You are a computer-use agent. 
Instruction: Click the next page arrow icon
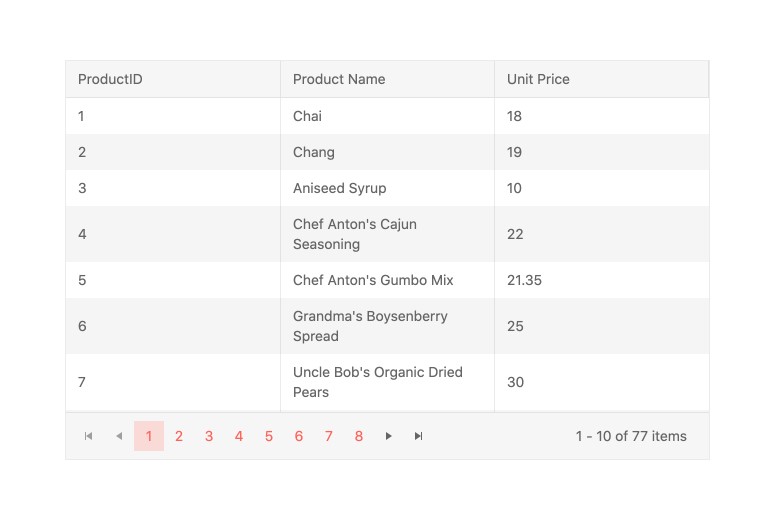389,436
